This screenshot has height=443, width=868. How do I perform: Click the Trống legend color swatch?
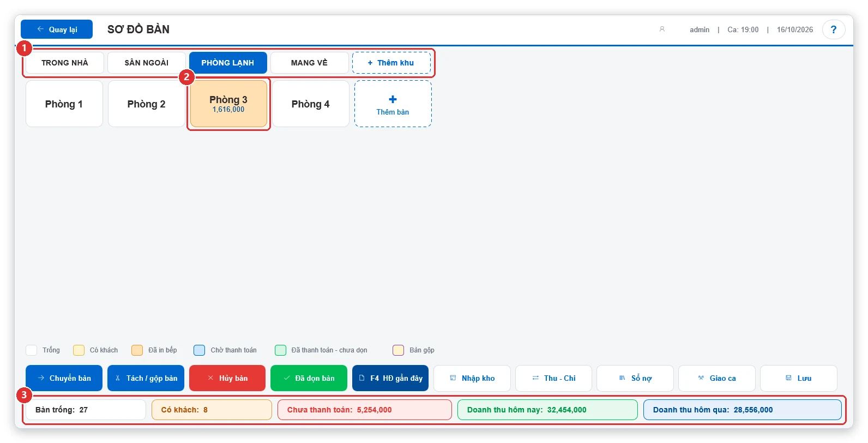32,350
